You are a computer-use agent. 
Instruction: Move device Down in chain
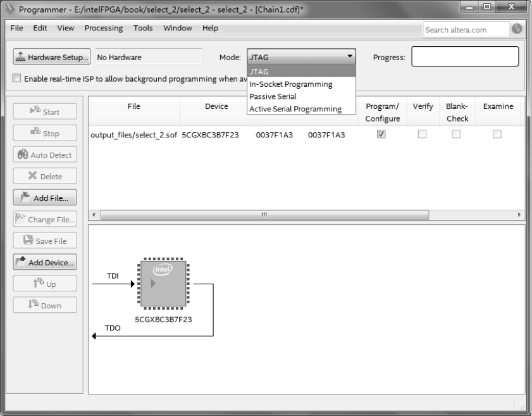tap(45, 305)
